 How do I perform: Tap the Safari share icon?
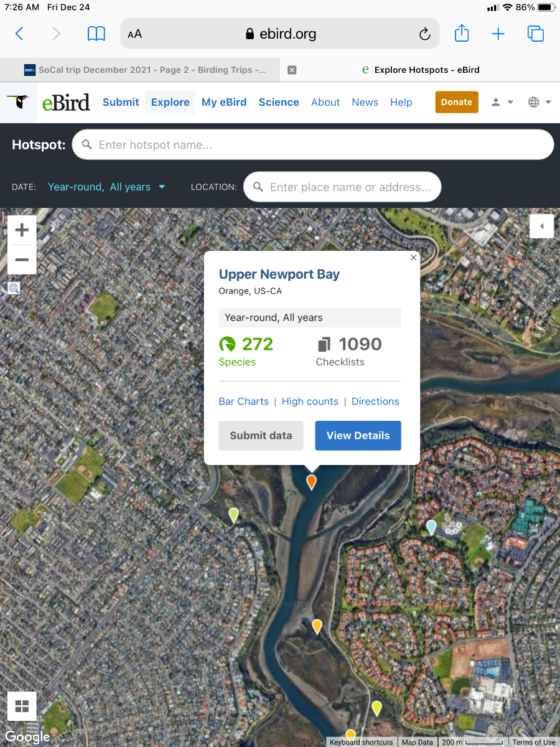point(462,33)
